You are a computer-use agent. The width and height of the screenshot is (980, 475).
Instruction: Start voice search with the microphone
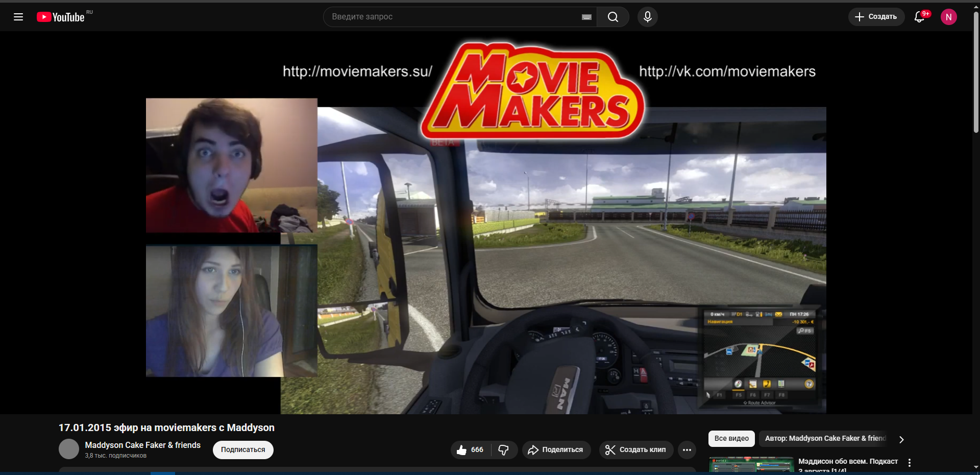click(x=648, y=17)
